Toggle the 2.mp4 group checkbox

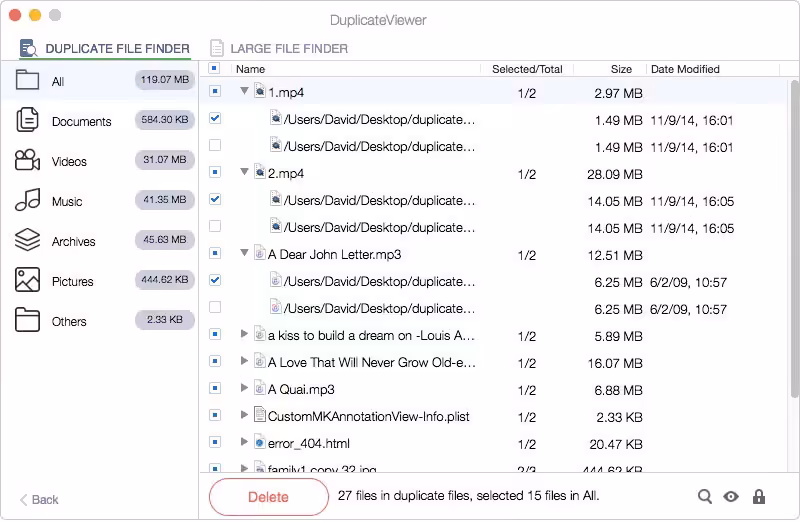(x=215, y=172)
